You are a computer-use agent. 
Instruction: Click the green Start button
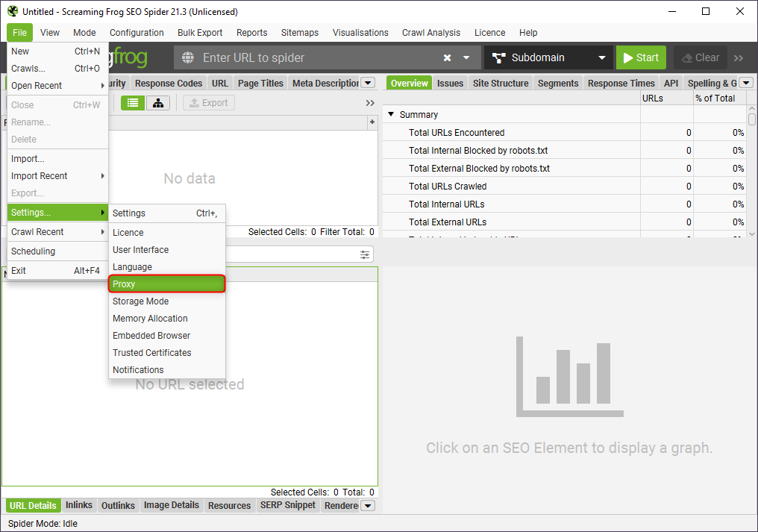(641, 58)
